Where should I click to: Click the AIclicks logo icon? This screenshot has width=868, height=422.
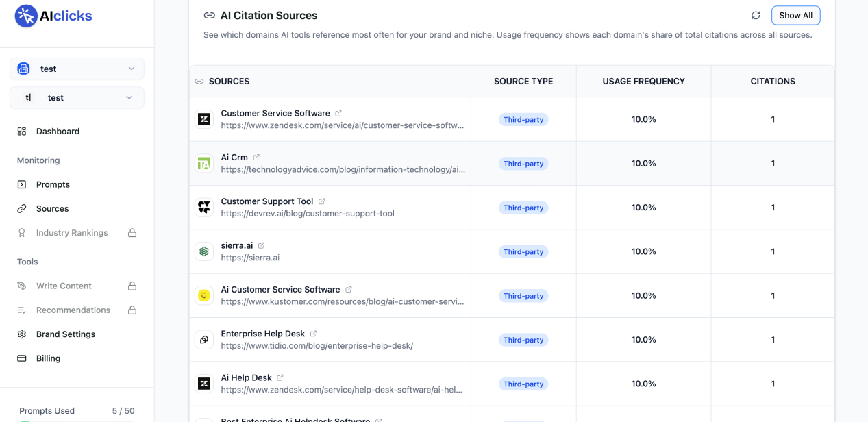(x=26, y=16)
